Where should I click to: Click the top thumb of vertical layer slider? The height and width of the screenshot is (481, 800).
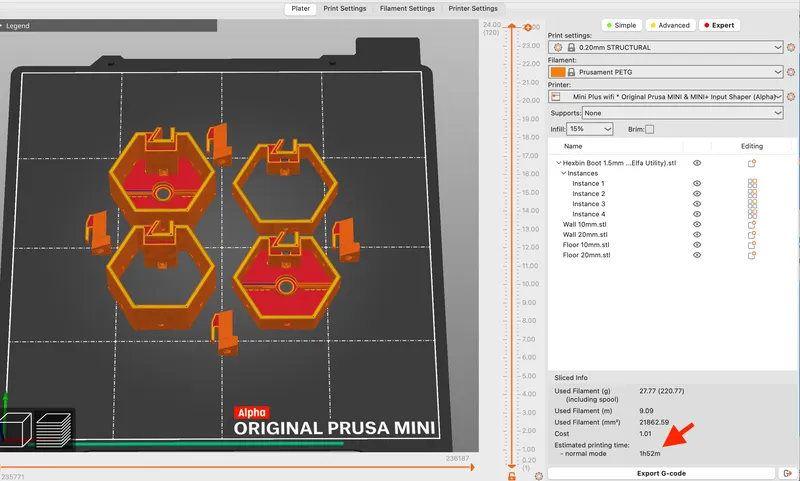point(512,26)
